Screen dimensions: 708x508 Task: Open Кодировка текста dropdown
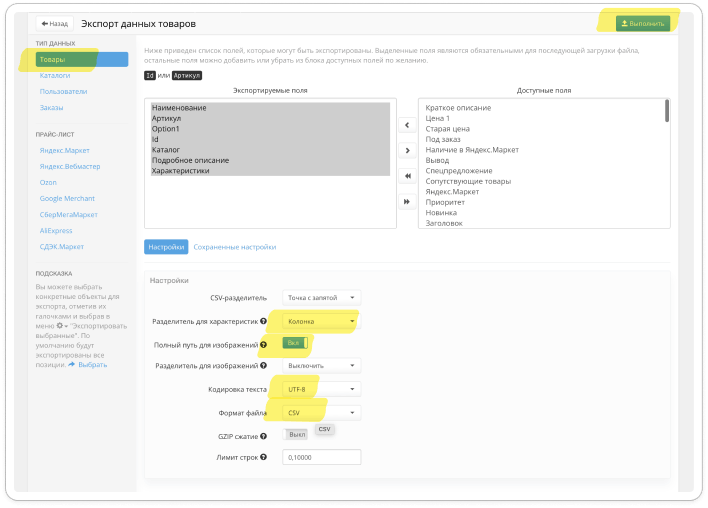point(321,389)
